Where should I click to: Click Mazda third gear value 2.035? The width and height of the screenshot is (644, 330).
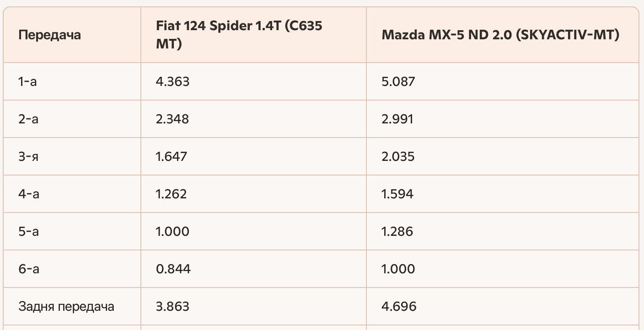pyautogui.click(x=398, y=156)
